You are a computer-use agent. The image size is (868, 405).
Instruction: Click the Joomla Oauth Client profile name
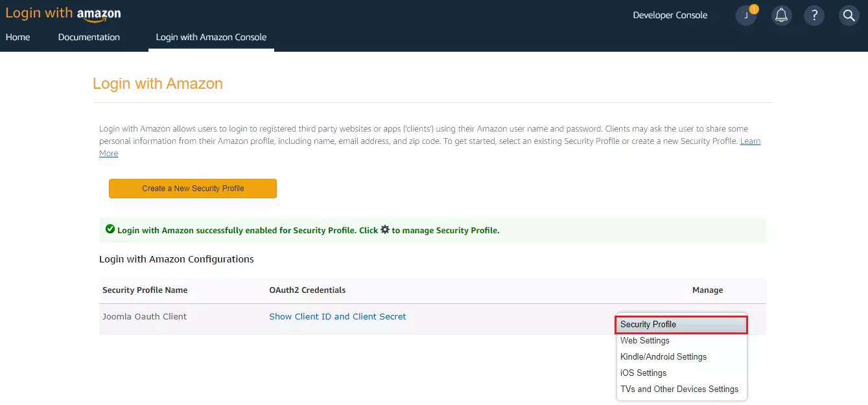(x=145, y=317)
